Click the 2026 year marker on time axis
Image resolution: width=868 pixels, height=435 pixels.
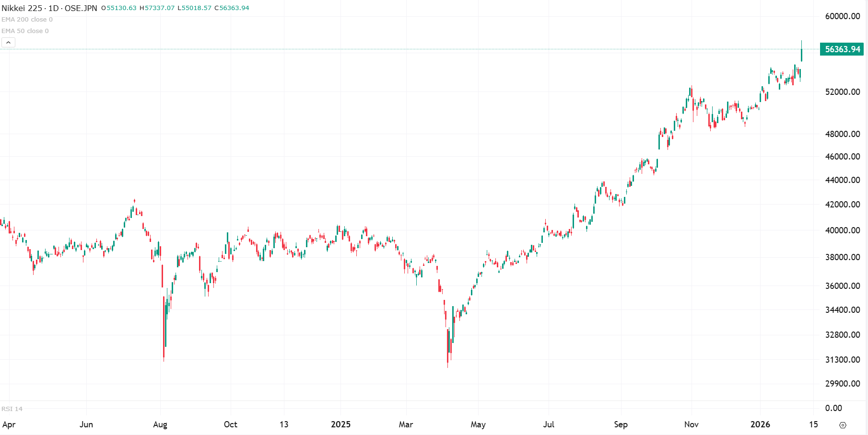pos(760,424)
